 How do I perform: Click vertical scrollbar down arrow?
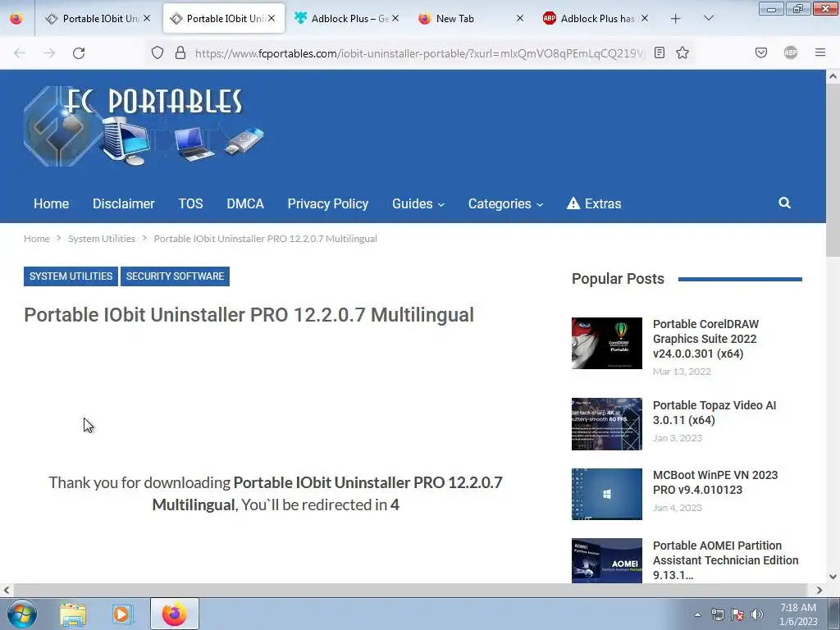pos(833,577)
